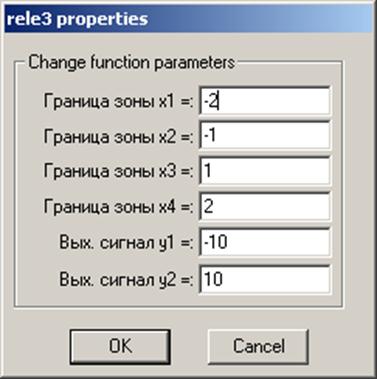Click the 'Граница зоны x4 =:' label
This screenshot has height=379, width=377.
[118, 207]
